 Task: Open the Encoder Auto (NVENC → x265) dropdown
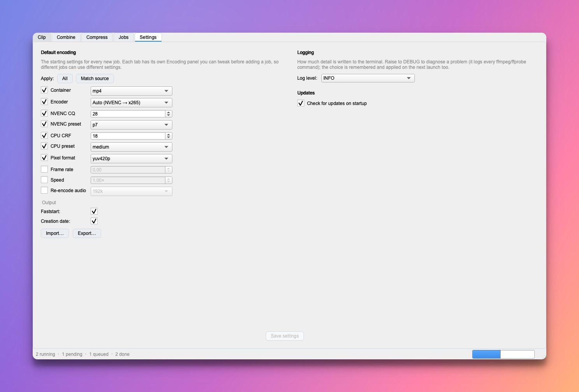click(x=132, y=103)
